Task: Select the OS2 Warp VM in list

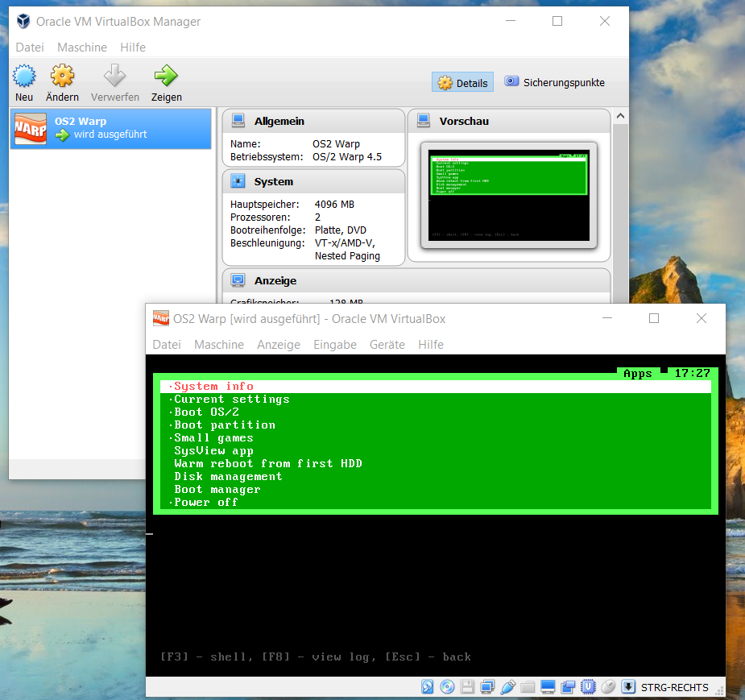Action: pyautogui.click(x=110, y=128)
